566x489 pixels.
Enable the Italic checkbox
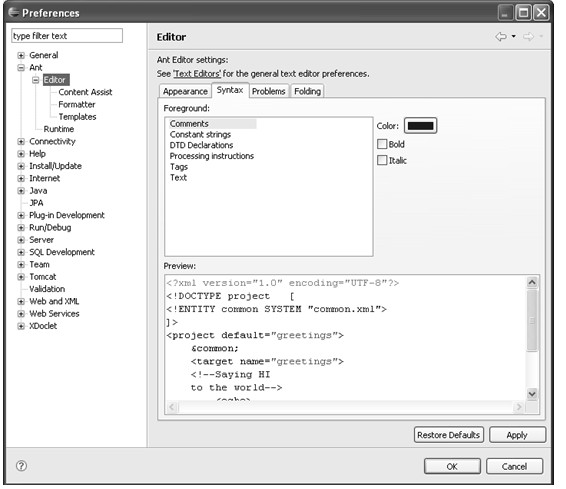[382, 160]
